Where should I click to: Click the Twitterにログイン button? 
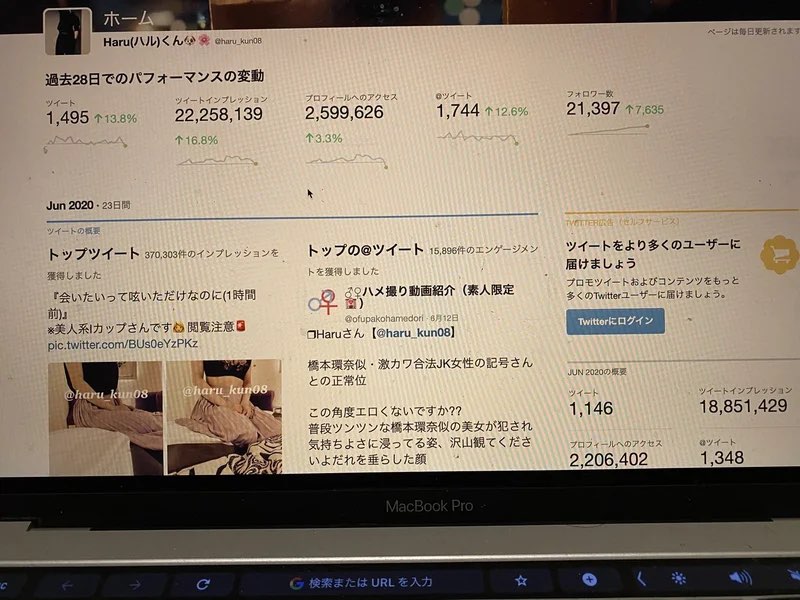tap(615, 321)
